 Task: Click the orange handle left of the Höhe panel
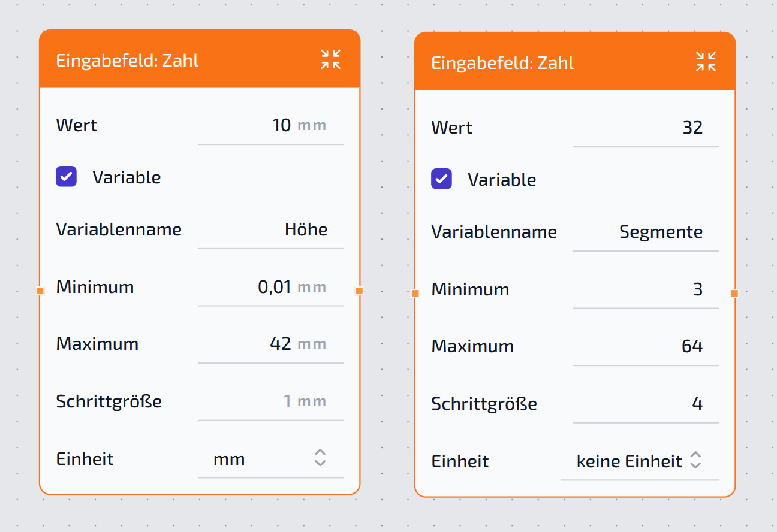point(40,291)
